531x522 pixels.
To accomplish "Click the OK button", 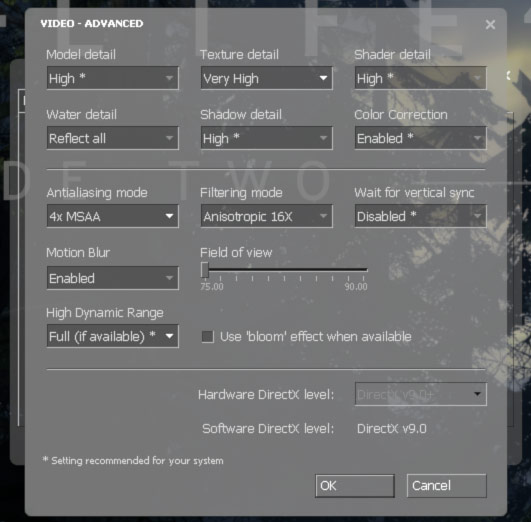I will (x=355, y=486).
